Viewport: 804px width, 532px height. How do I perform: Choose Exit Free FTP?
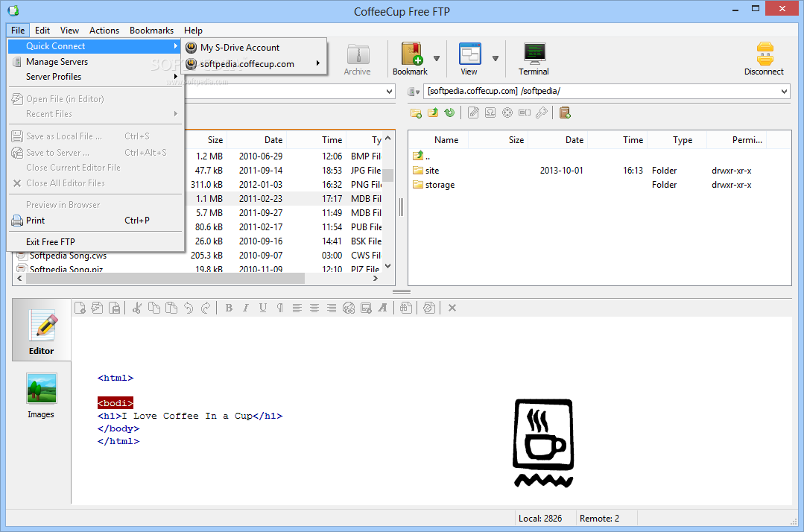pyautogui.click(x=95, y=242)
